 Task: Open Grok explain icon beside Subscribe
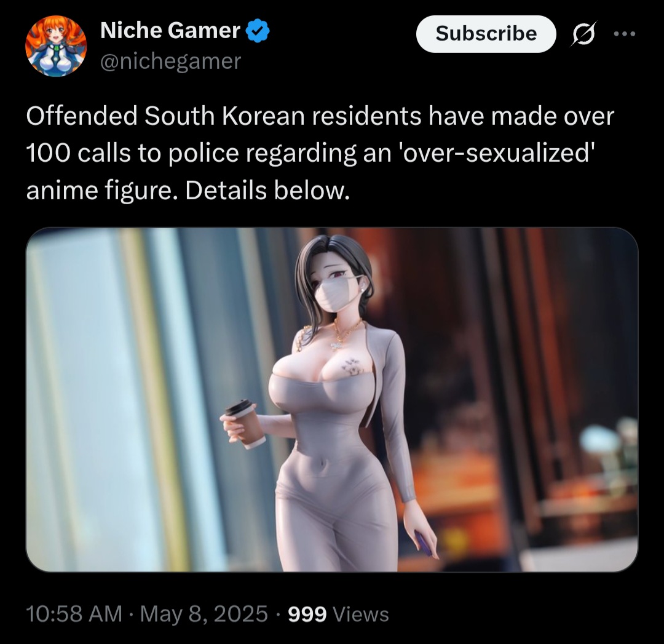(584, 33)
